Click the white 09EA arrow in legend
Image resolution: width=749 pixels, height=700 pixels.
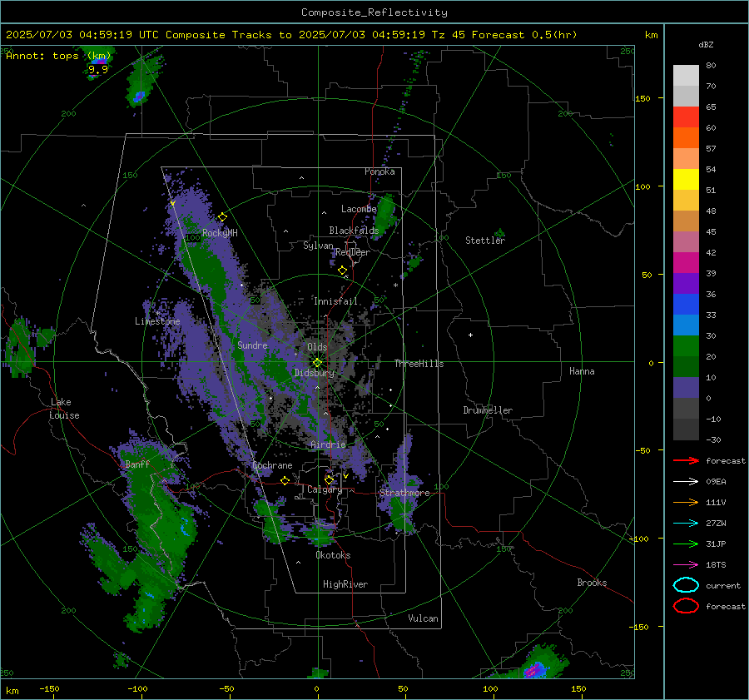tap(686, 481)
